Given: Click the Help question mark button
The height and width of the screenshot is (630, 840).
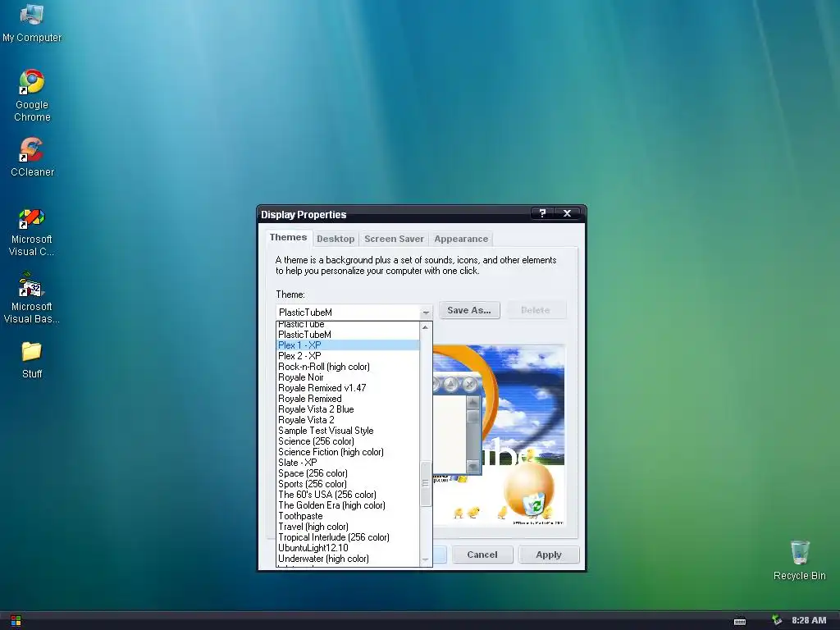Looking at the screenshot, I should 542,213.
